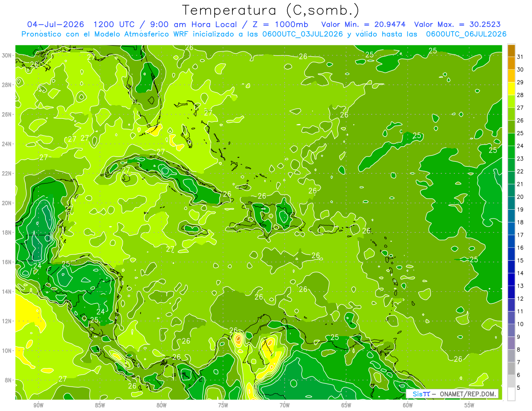Image resolution: width=532 pixels, height=411 pixels.
Task: Click legend value 16
Action: [x=520, y=248]
